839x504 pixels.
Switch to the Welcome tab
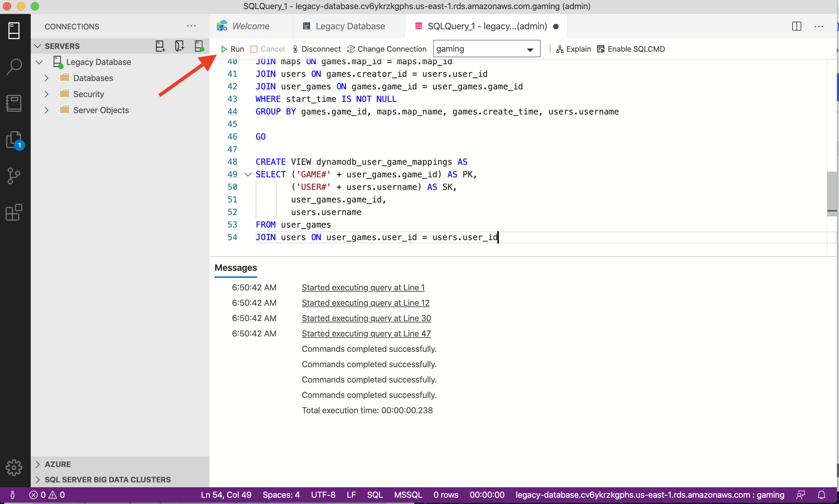(249, 25)
